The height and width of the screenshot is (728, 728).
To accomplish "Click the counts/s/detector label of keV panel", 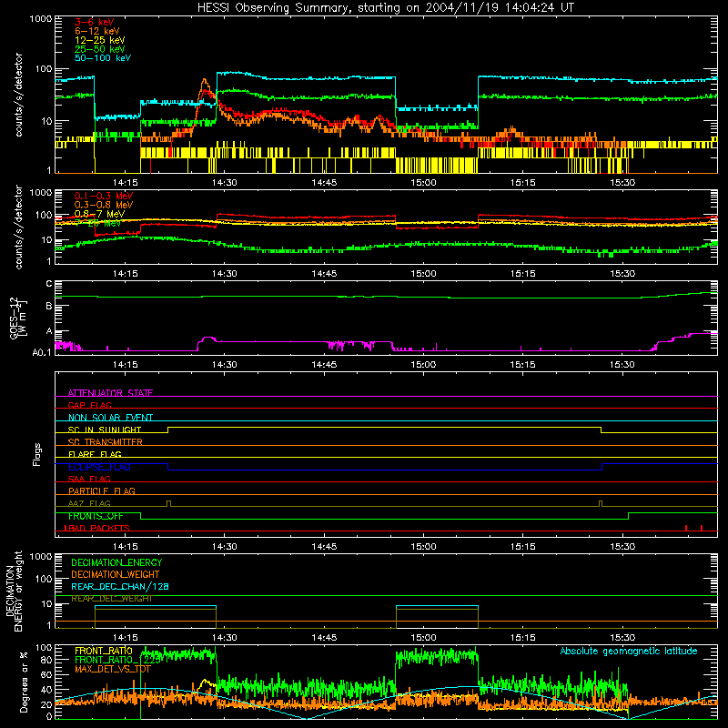I will tap(18, 95).
